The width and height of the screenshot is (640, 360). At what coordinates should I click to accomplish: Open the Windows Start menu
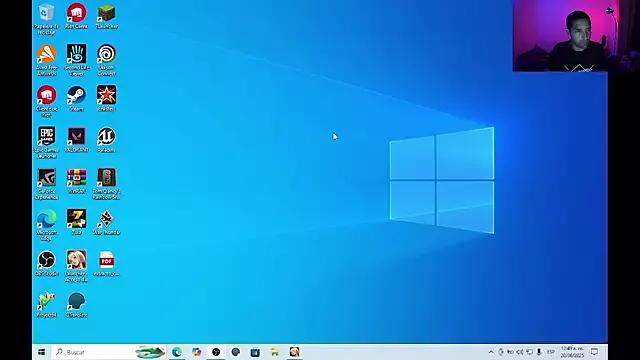(x=41, y=352)
